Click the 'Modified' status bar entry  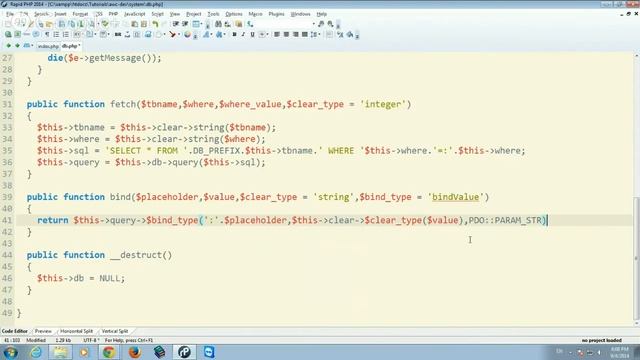click(36, 340)
